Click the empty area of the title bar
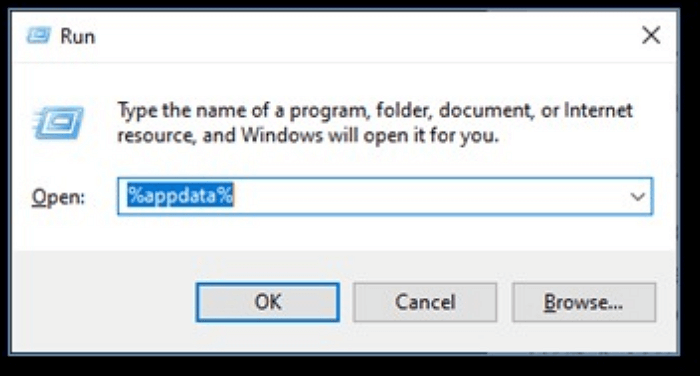Screen dimensions: 700x376 [x=366, y=36]
